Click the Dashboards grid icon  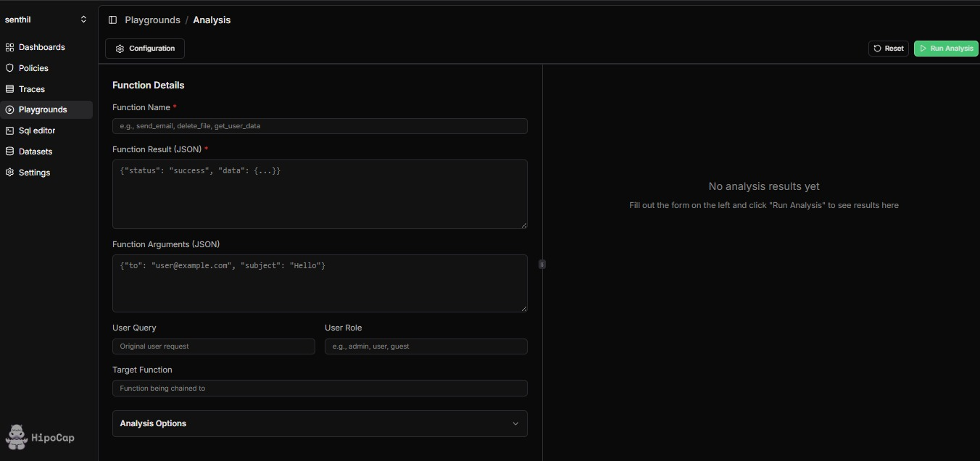[x=9, y=47]
